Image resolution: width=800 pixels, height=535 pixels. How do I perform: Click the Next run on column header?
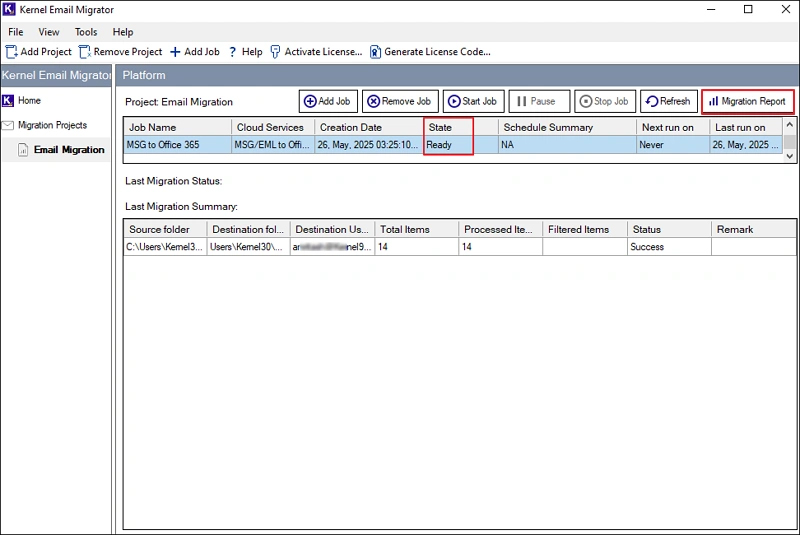click(x=673, y=128)
